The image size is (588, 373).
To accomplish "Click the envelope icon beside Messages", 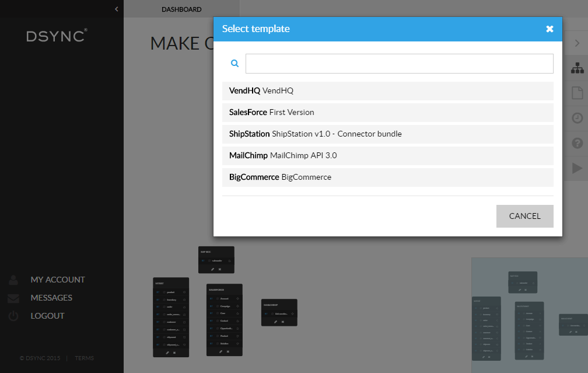I will tap(13, 298).
